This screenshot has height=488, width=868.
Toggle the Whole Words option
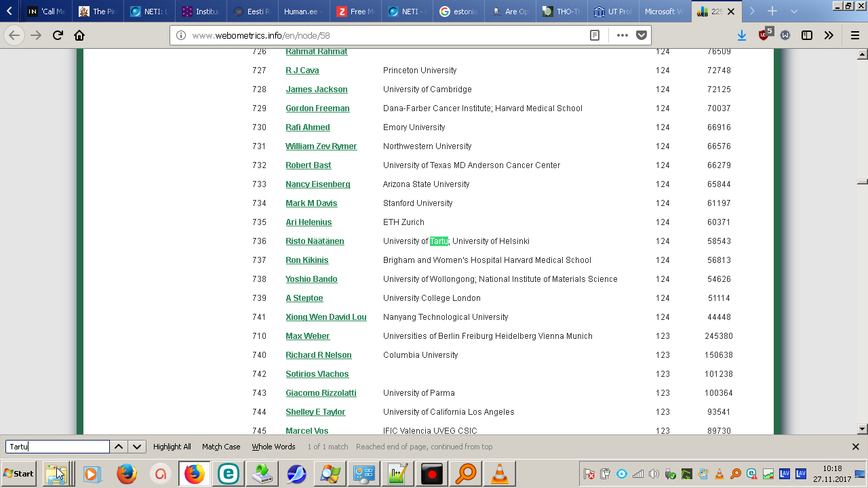click(x=274, y=447)
